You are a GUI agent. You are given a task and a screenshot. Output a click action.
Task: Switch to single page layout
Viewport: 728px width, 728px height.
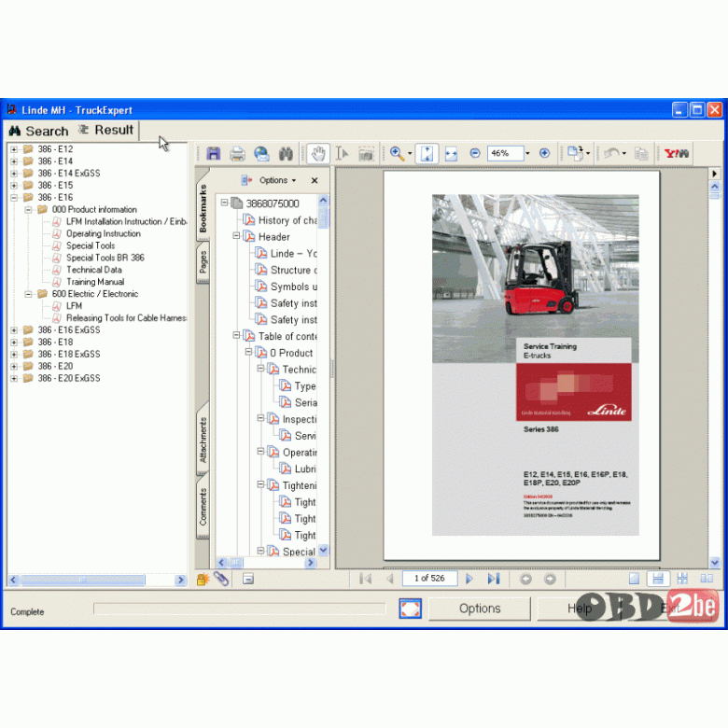coord(634,579)
